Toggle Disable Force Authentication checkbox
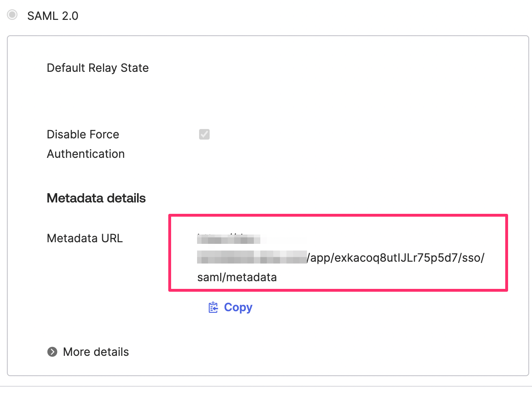This screenshot has width=532, height=396. [204, 134]
